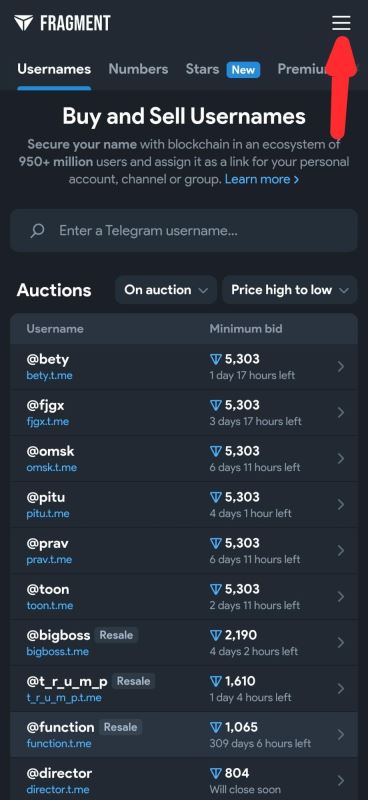Open @toon row chevron arrow
The width and height of the screenshot is (368, 800).
(x=341, y=596)
